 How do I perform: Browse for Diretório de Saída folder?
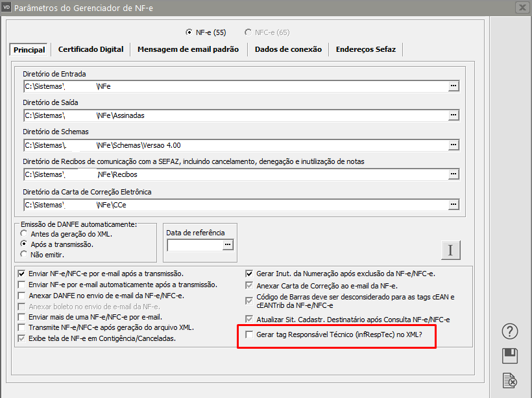tap(453, 115)
